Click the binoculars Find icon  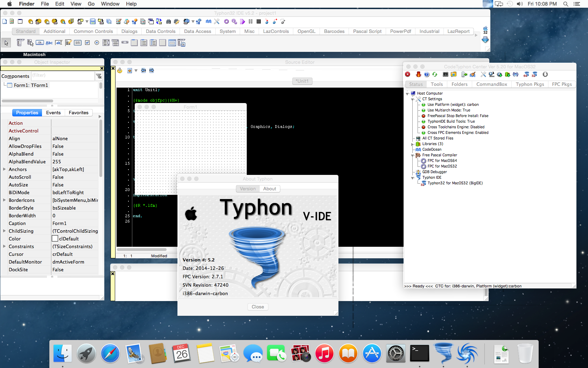tap(168, 21)
